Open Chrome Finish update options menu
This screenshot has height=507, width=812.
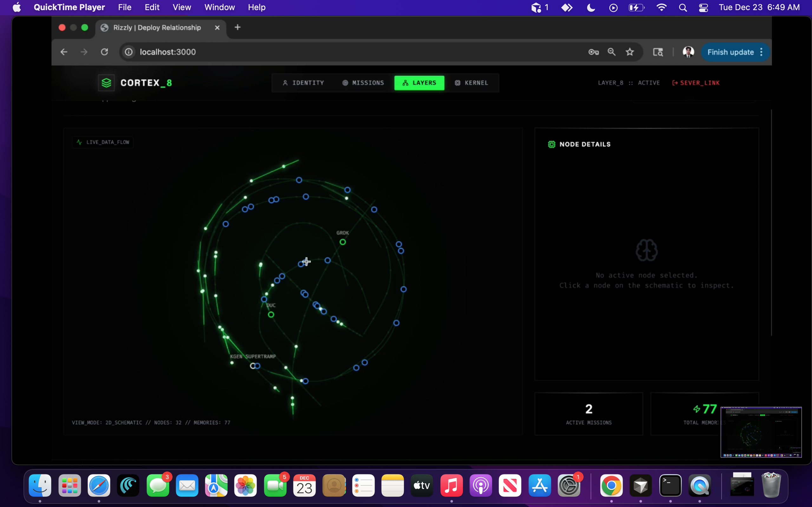tap(761, 52)
